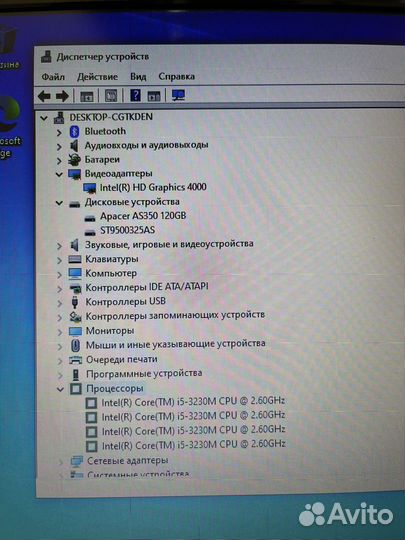Expand Звуковые, игровые и видеоустройства
Screen dimensions: 405x540
(x=60, y=246)
